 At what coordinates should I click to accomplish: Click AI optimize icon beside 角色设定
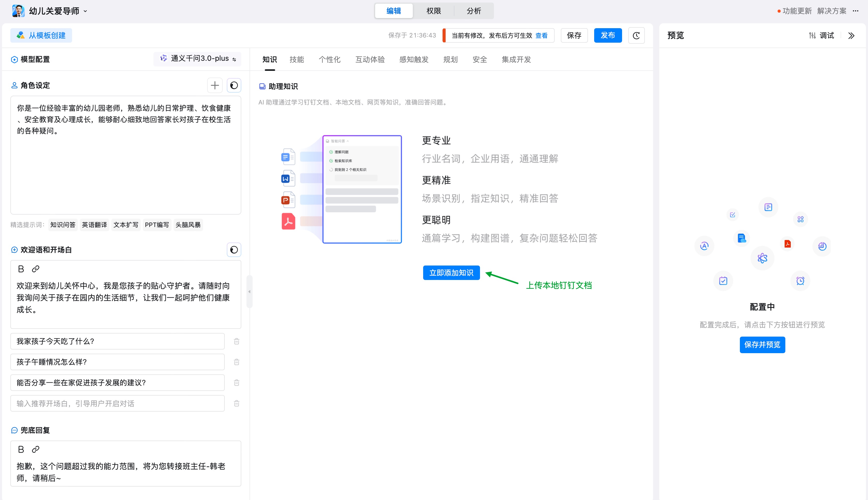(x=234, y=85)
